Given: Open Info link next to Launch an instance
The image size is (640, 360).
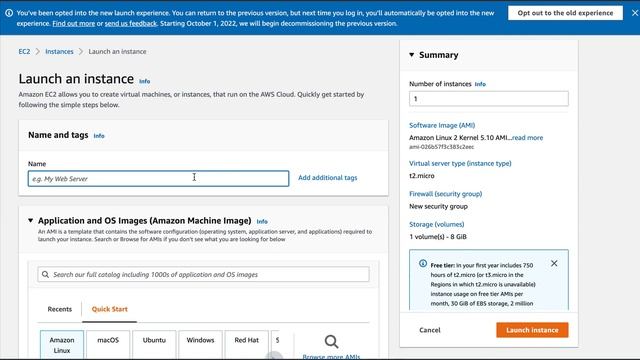Looking at the screenshot, I should [x=144, y=81].
